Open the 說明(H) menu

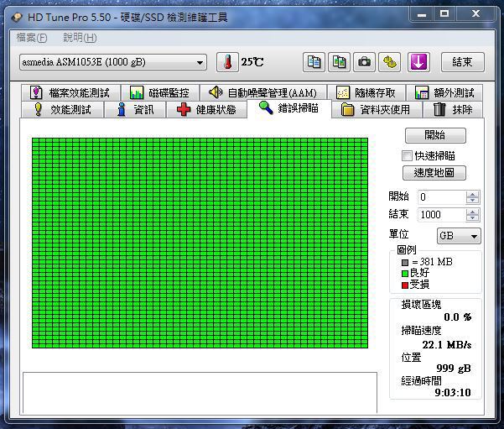(80, 38)
